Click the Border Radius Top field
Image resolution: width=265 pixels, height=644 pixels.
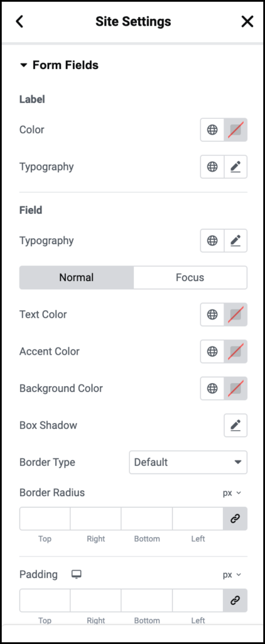[x=45, y=519]
